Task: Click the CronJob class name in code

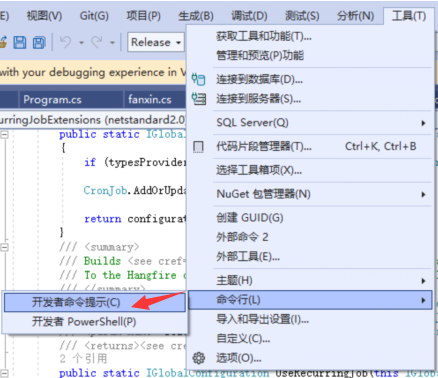Action: pyautogui.click(x=105, y=190)
